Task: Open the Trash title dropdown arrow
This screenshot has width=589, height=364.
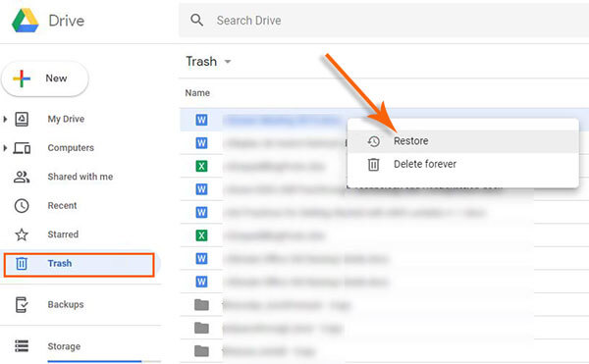Action: point(228,62)
